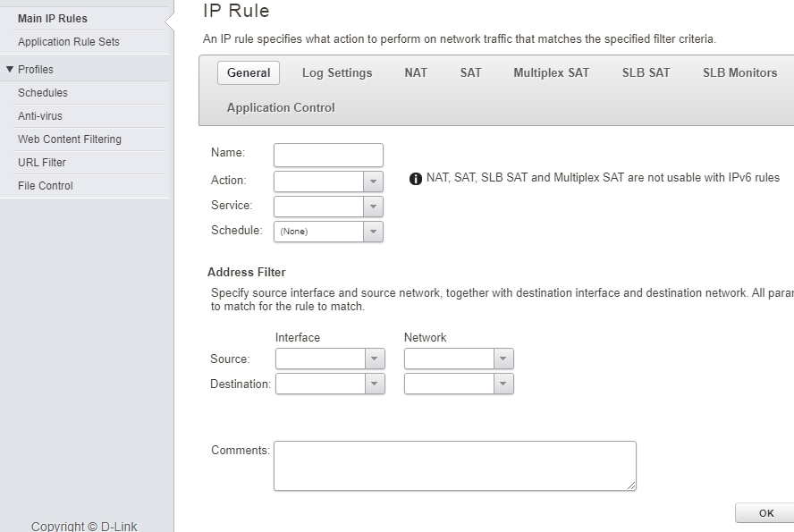
Task: Open the Anti-virus profile page
Action: pyautogui.click(x=40, y=116)
